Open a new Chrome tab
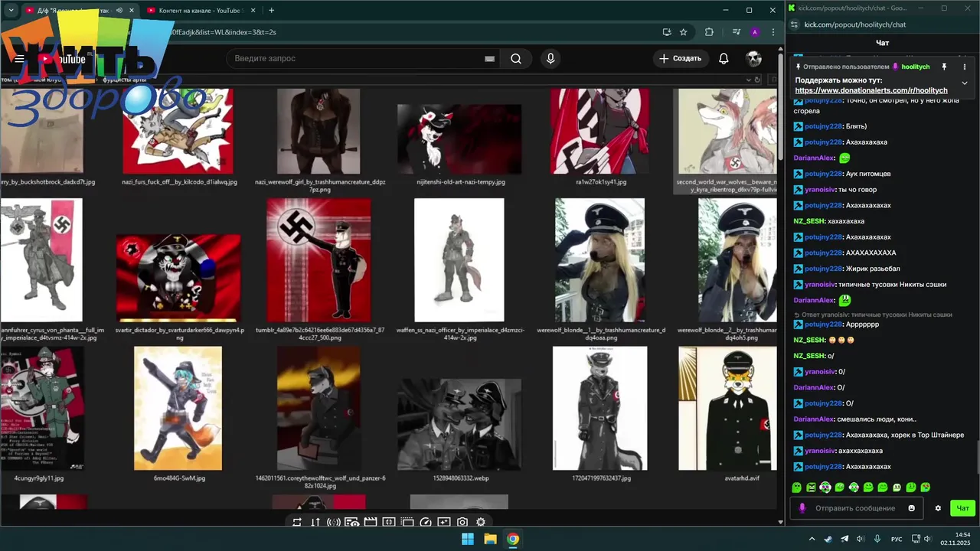Viewport: 980px width, 551px height. tap(271, 10)
